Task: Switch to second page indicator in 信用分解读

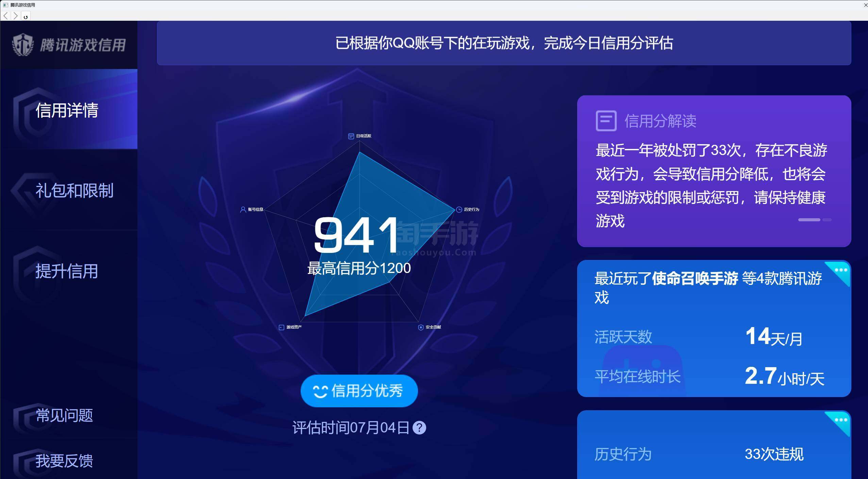Action: tap(827, 220)
